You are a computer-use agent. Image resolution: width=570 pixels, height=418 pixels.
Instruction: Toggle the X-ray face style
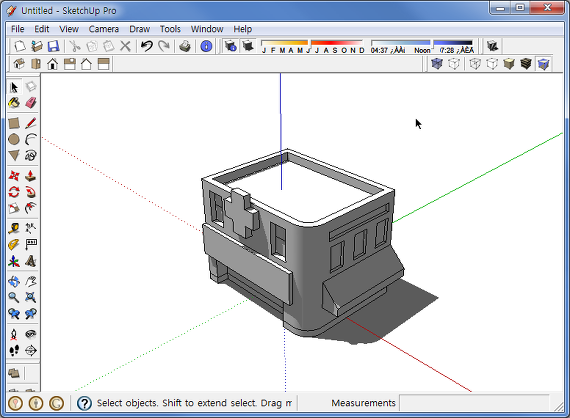pyautogui.click(x=437, y=64)
